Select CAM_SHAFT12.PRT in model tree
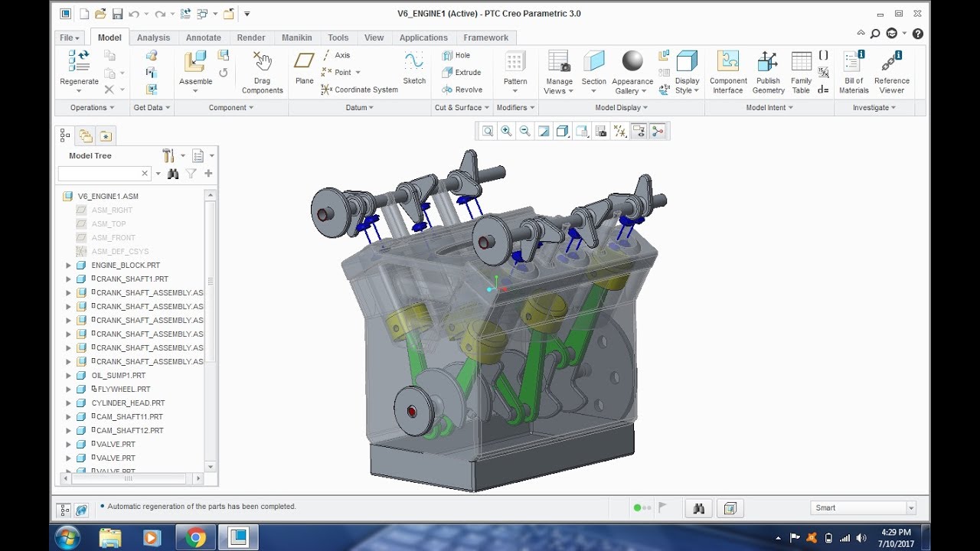The height and width of the screenshot is (551, 980). 129,431
